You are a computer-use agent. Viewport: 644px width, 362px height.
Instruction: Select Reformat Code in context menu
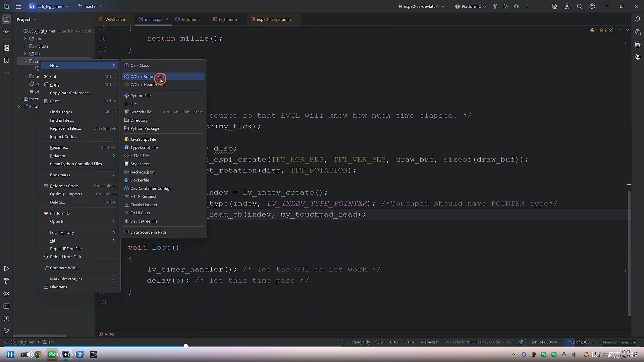coord(80,186)
